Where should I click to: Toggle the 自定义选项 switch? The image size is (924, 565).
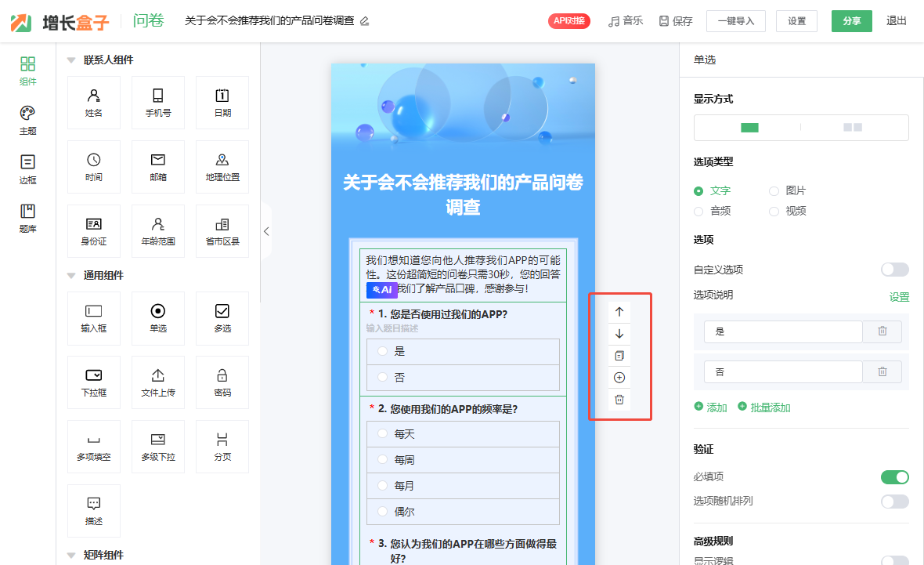tap(894, 270)
